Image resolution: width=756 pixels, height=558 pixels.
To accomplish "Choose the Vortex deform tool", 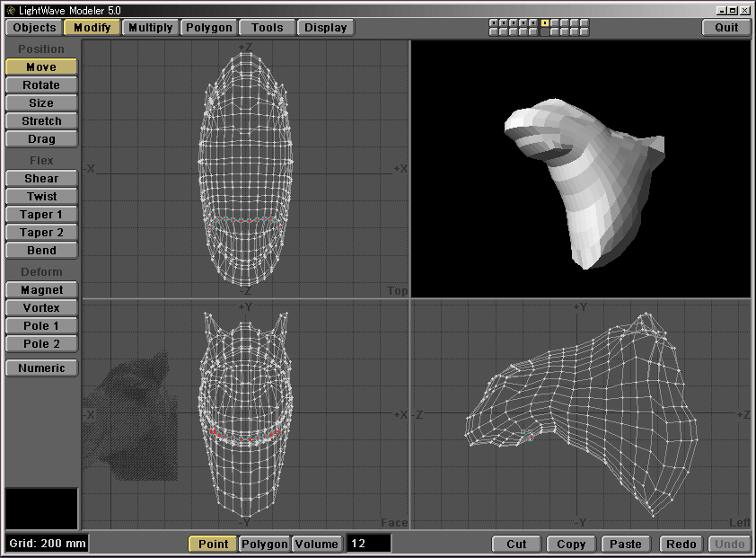I will point(41,308).
